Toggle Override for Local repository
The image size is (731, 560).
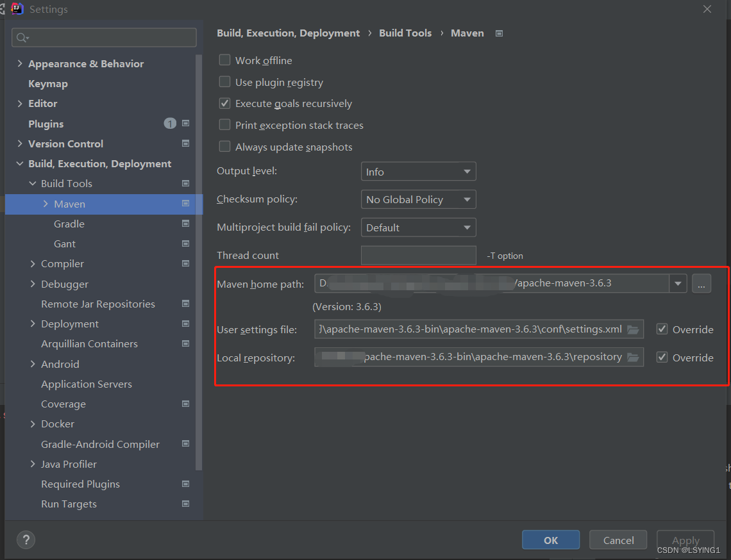pos(662,358)
